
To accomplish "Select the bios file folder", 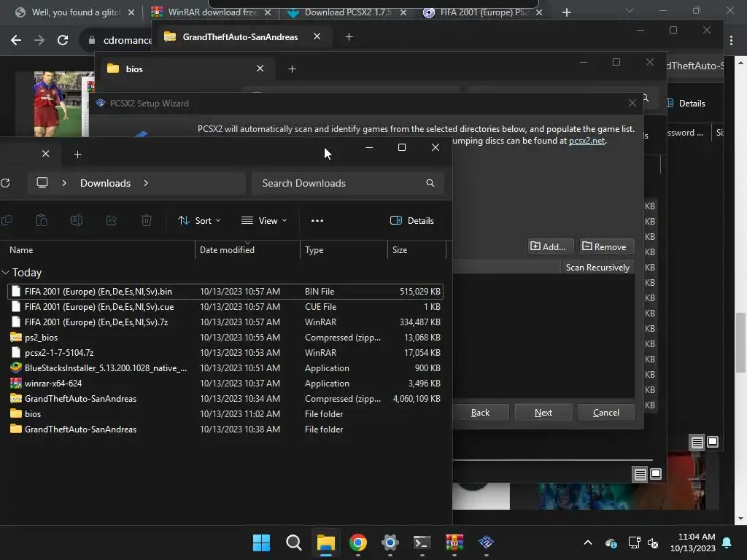I will coord(225,414).
